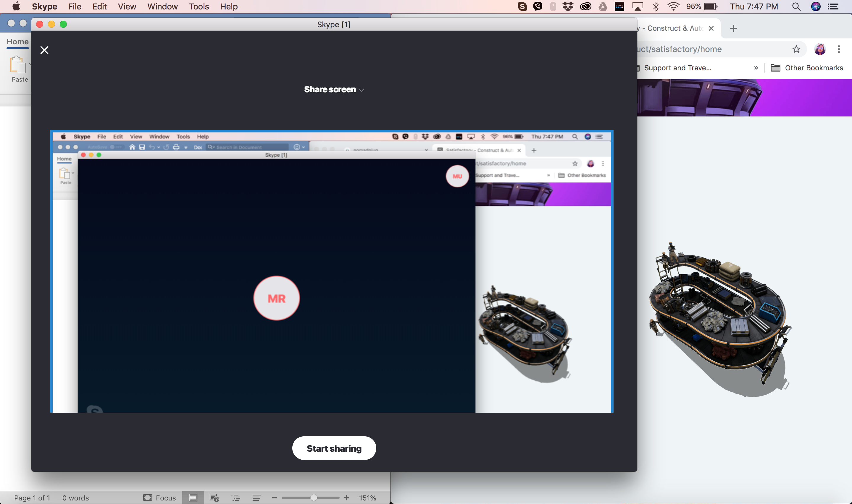Select the screen preview thumbnail
This screenshot has width=852, height=504.
(x=332, y=271)
